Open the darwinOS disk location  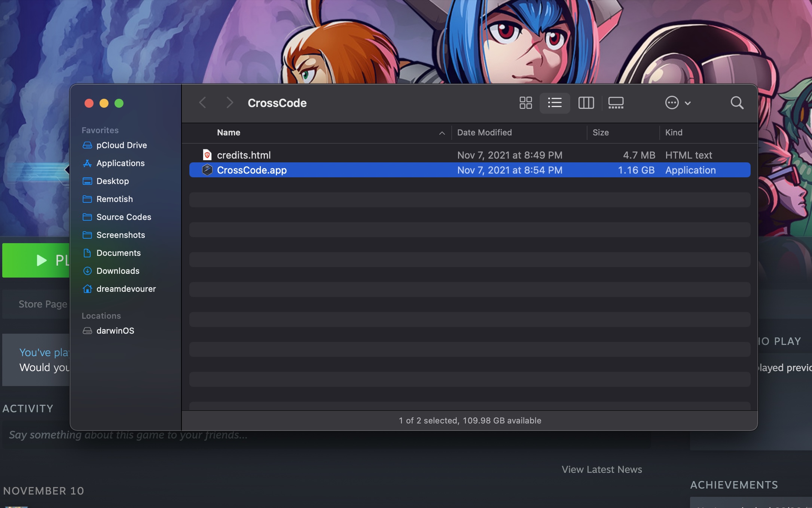click(115, 331)
